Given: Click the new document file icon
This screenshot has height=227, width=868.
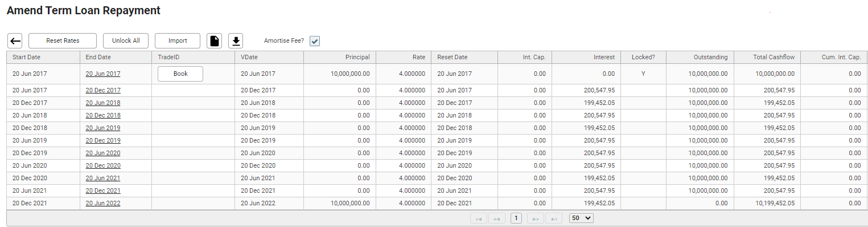Looking at the screenshot, I should [x=215, y=40].
